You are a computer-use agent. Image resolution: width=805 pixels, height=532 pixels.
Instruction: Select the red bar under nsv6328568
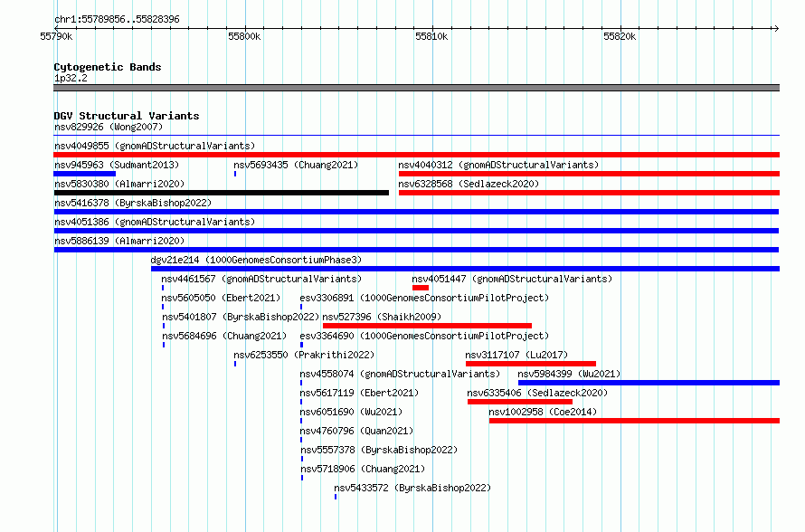[x=589, y=193]
